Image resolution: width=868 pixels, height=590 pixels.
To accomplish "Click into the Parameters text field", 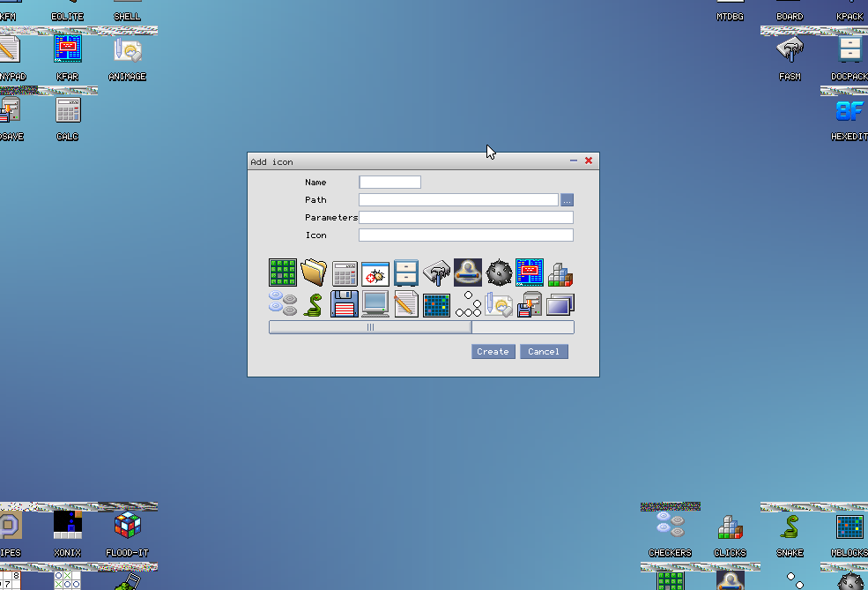I will tap(465, 218).
